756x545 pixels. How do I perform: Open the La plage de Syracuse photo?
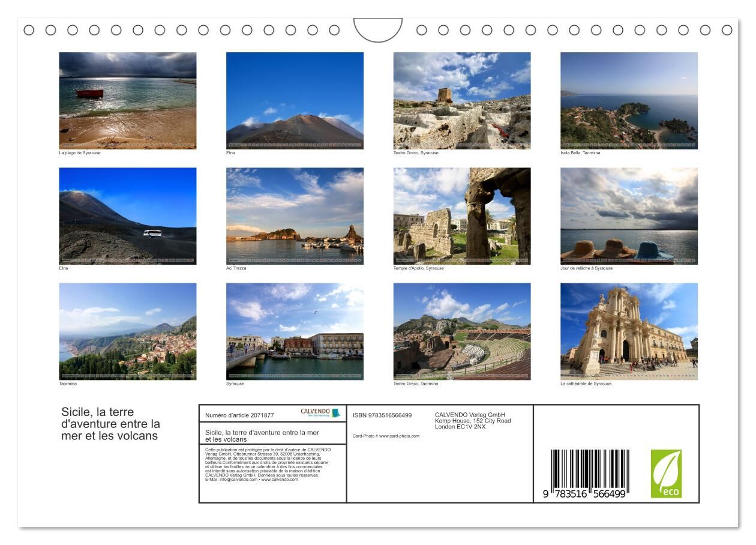127,100
